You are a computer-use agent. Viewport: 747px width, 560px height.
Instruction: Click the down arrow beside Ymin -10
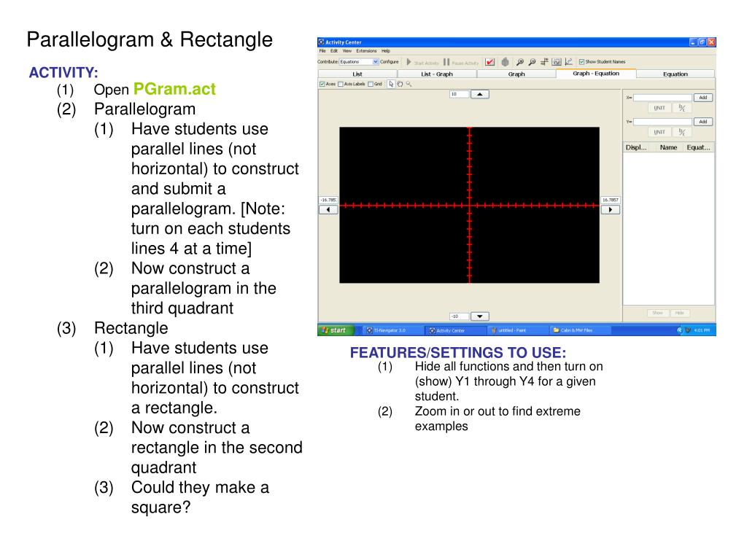click(480, 316)
